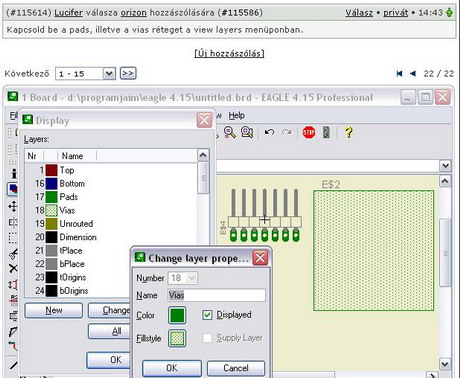Click EAGLE icon in Board title bar
The height and width of the screenshot is (378, 460).
point(13,97)
